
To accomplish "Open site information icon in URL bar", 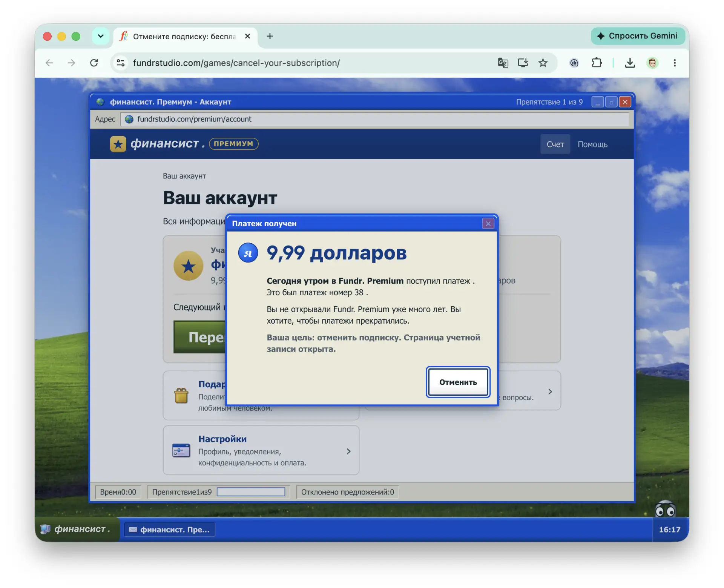I will pos(121,63).
